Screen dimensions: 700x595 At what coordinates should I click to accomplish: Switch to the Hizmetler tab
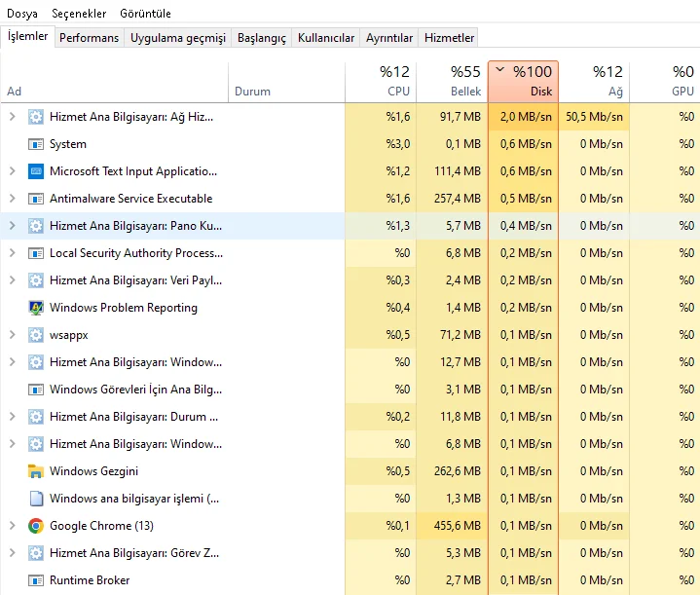(449, 38)
